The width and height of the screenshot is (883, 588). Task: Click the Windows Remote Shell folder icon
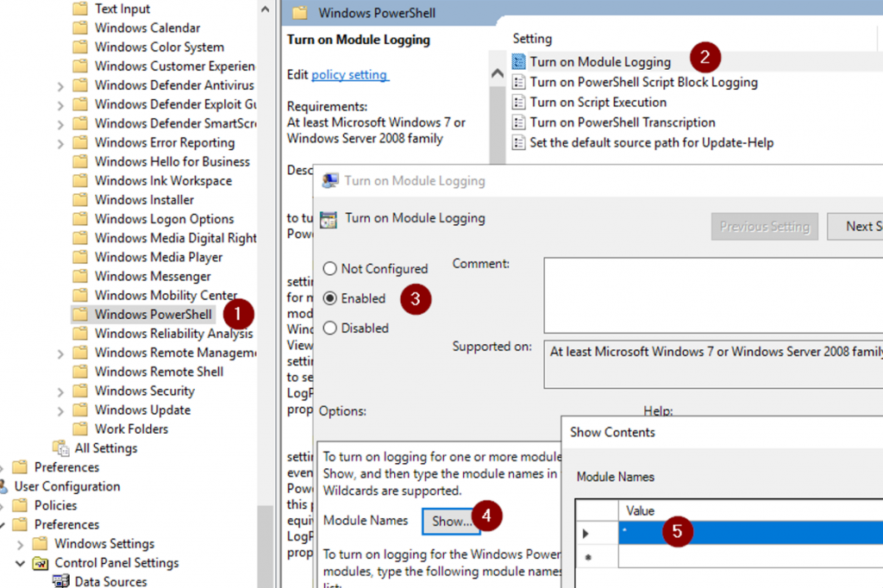[x=80, y=372]
